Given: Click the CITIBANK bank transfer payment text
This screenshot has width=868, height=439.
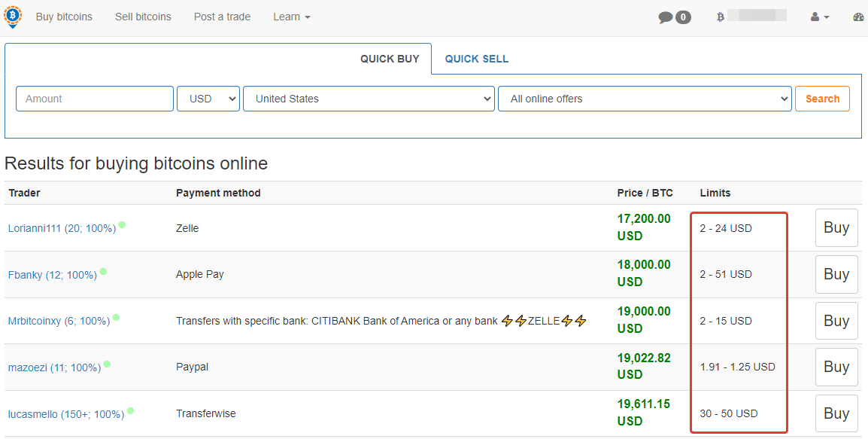Looking at the screenshot, I should pos(381,321).
